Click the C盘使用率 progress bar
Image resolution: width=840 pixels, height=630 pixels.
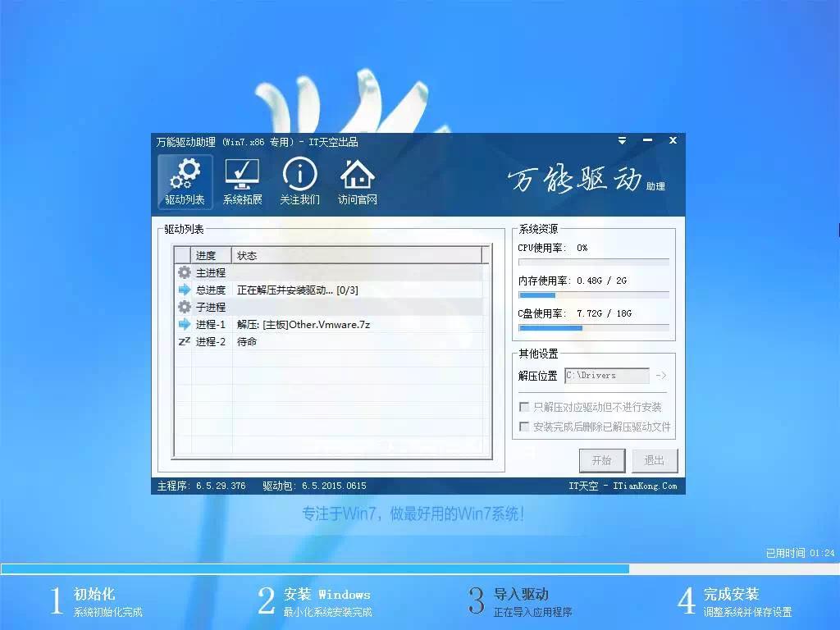(x=592, y=327)
